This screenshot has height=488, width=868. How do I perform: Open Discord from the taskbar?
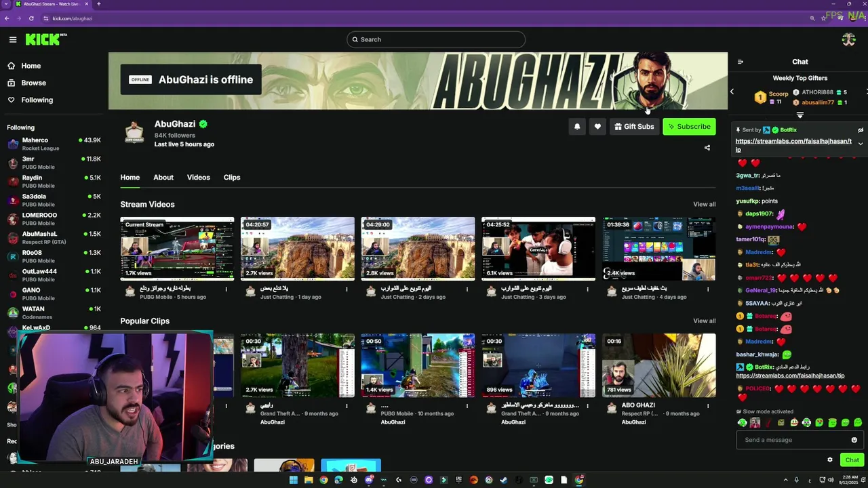(x=368, y=480)
